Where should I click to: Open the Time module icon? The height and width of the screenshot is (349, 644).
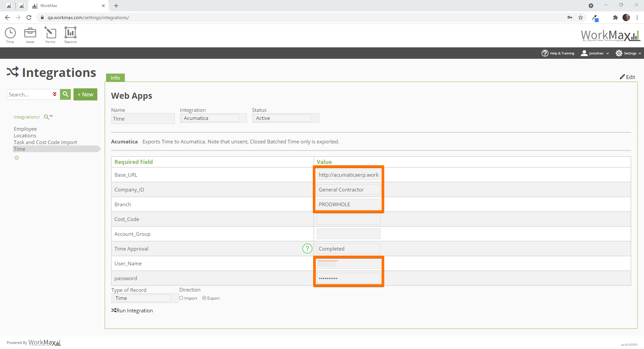10,35
